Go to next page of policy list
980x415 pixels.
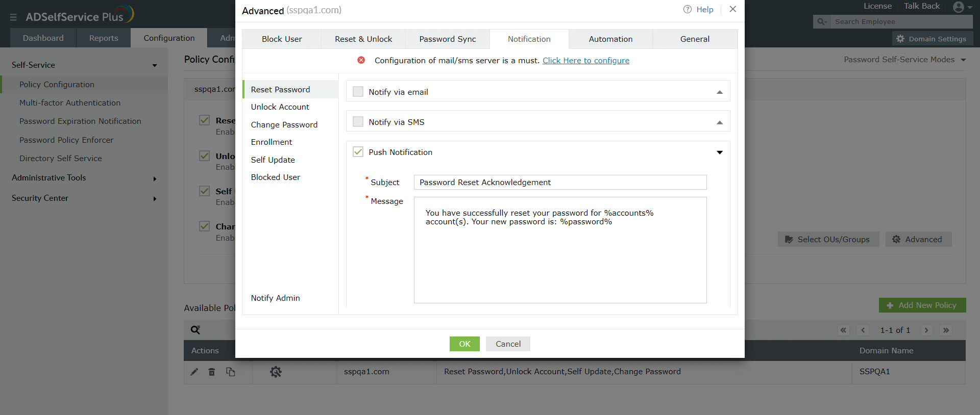click(x=926, y=330)
